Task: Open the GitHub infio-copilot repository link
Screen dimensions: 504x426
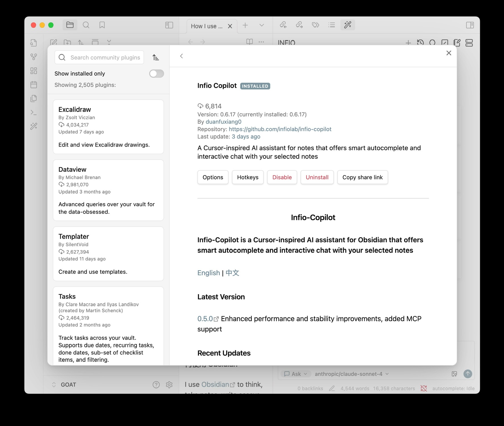Action: coord(280,129)
